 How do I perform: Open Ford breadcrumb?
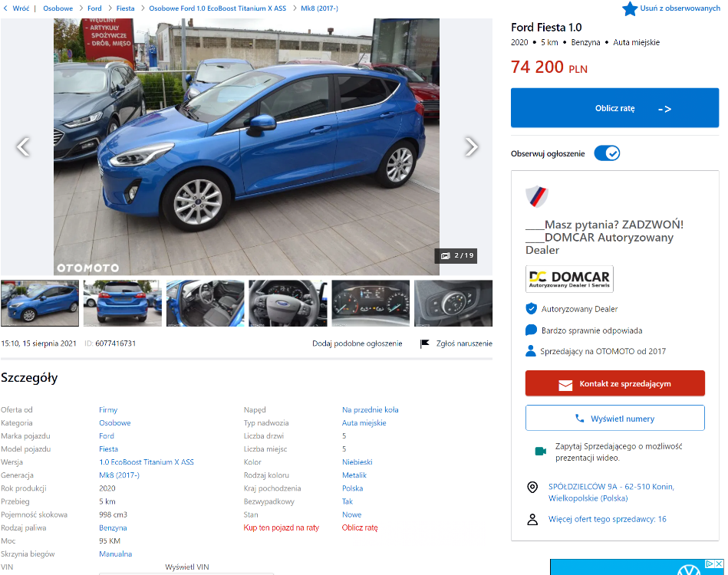coord(94,8)
